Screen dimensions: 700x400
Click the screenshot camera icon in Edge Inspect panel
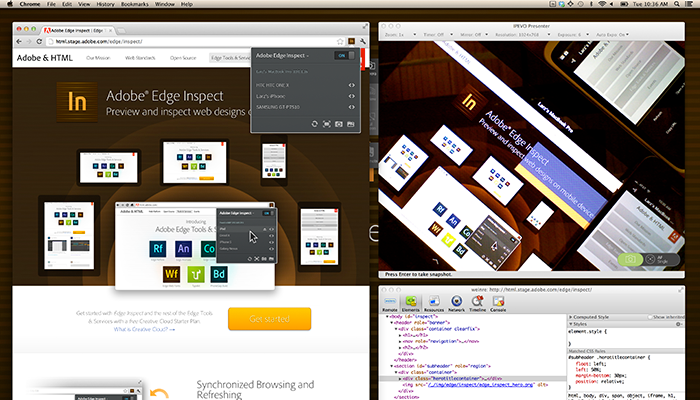click(x=339, y=124)
